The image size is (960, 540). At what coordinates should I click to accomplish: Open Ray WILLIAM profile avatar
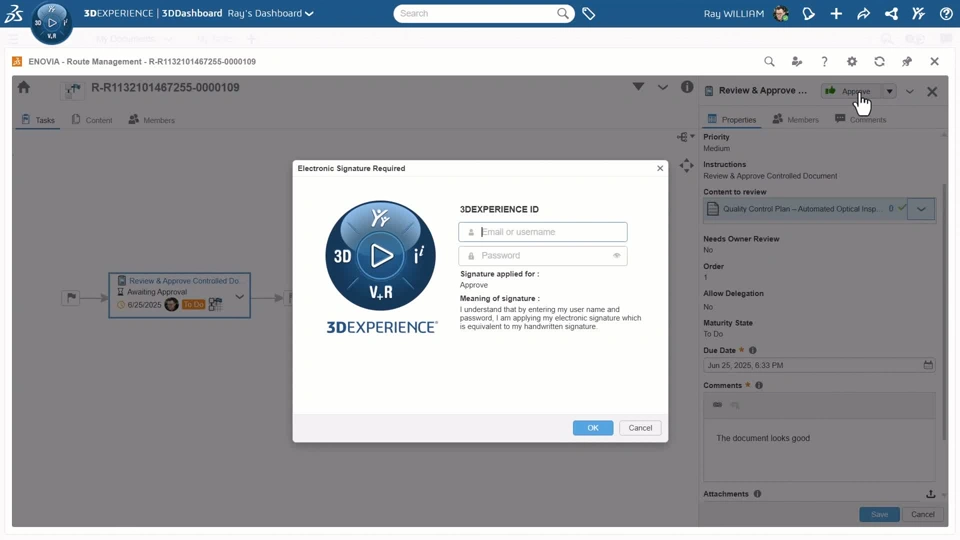pyautogui.click(x=781, y=13)
